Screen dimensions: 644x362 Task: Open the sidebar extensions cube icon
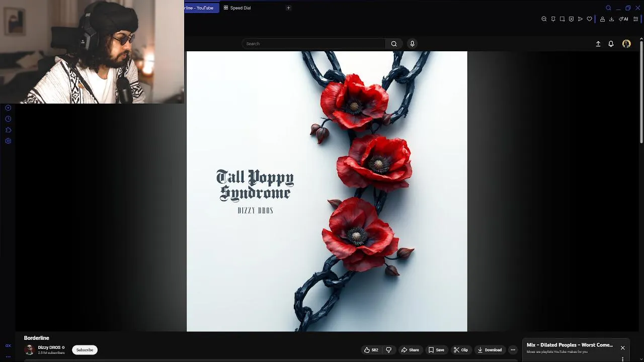[x=8, y=130]
